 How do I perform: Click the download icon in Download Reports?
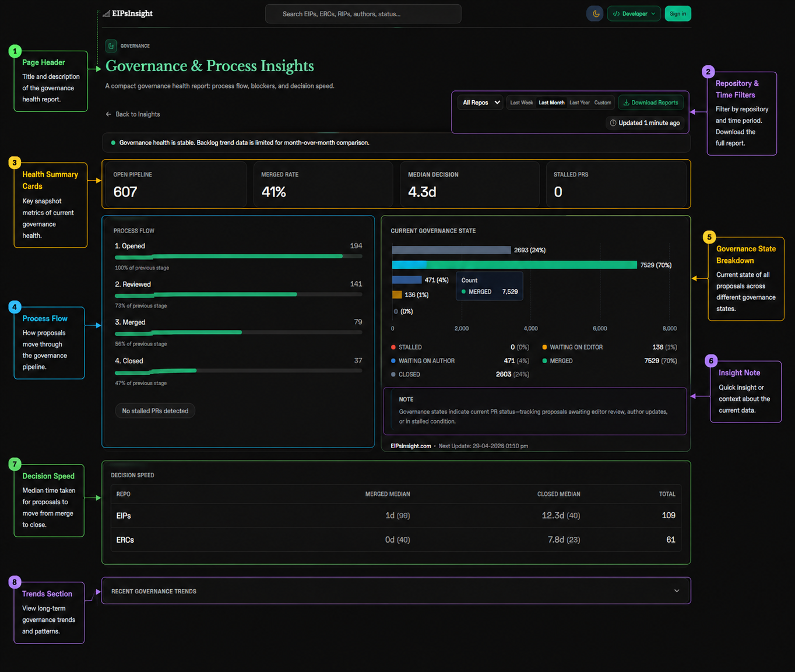click(626, 103)
